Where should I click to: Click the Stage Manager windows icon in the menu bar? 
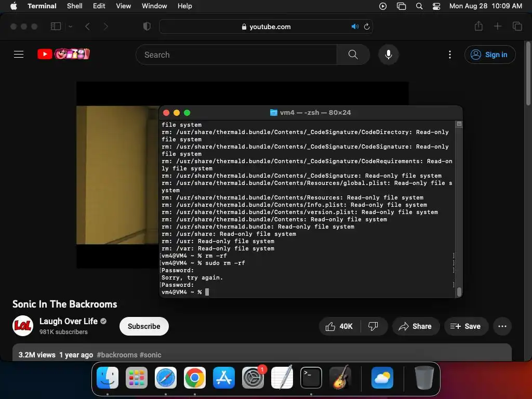[x=401, y=6]
